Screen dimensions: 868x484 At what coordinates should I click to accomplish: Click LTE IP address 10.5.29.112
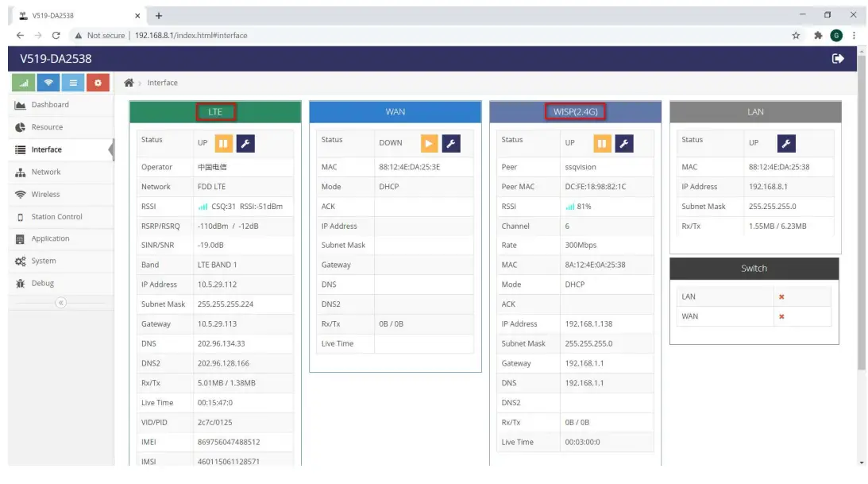coord(217,285)
